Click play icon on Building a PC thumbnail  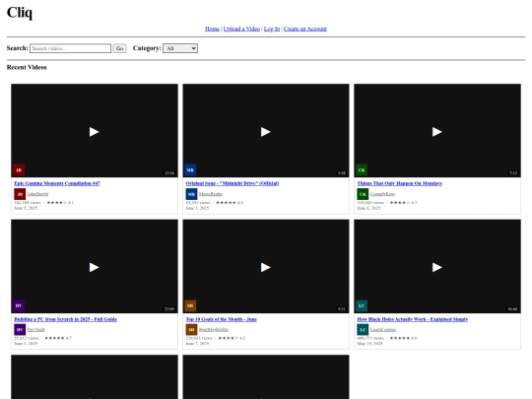94,267
